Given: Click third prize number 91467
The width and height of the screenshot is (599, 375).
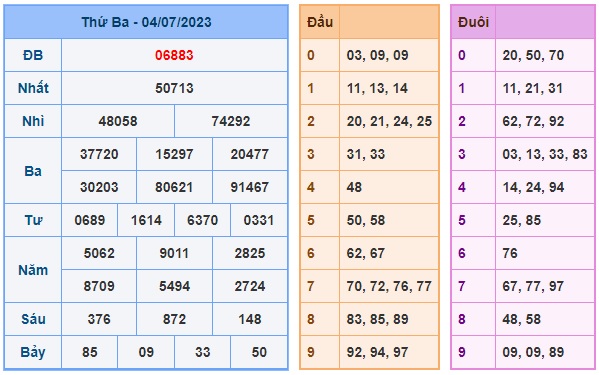Looking at the screenshot, I should point(249,188).
